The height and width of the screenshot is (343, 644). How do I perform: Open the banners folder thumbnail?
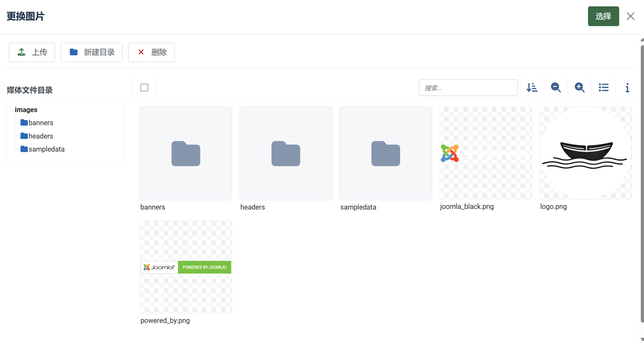pyautogui.click(x=186, y=154)
